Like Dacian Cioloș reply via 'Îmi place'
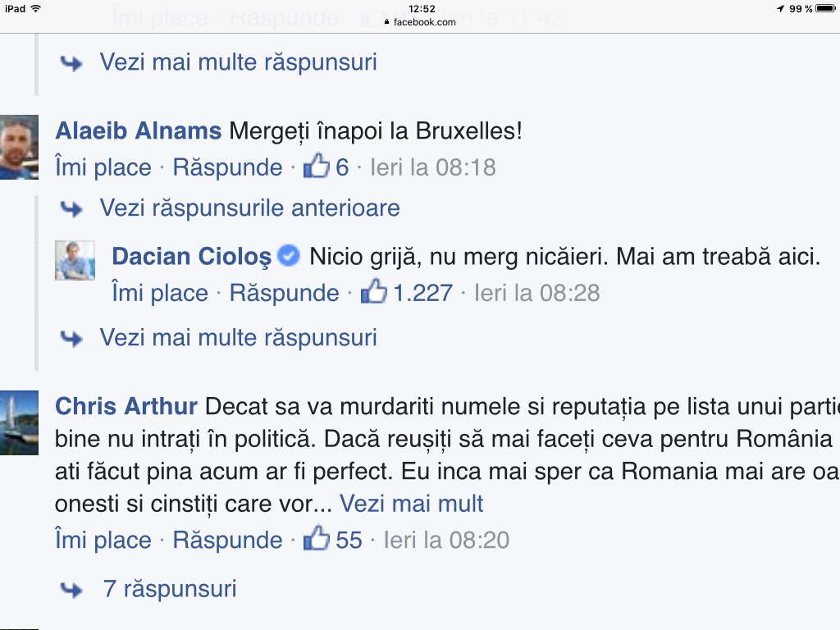The image size is (840, 630). coord(160,293)
